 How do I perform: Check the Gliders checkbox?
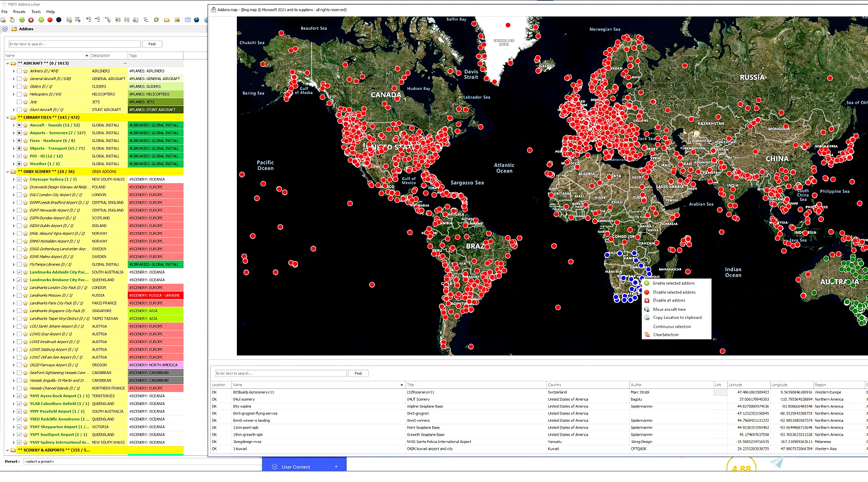[x=19, y=87]
